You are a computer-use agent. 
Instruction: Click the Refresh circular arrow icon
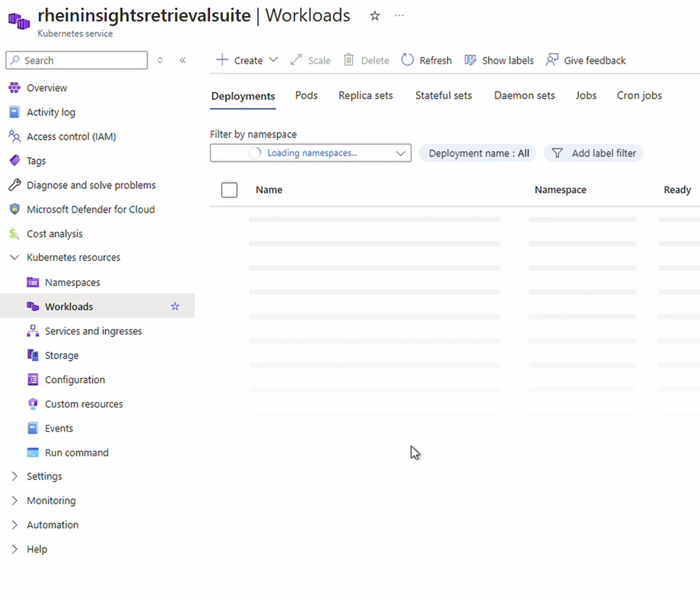coord(408,60)
